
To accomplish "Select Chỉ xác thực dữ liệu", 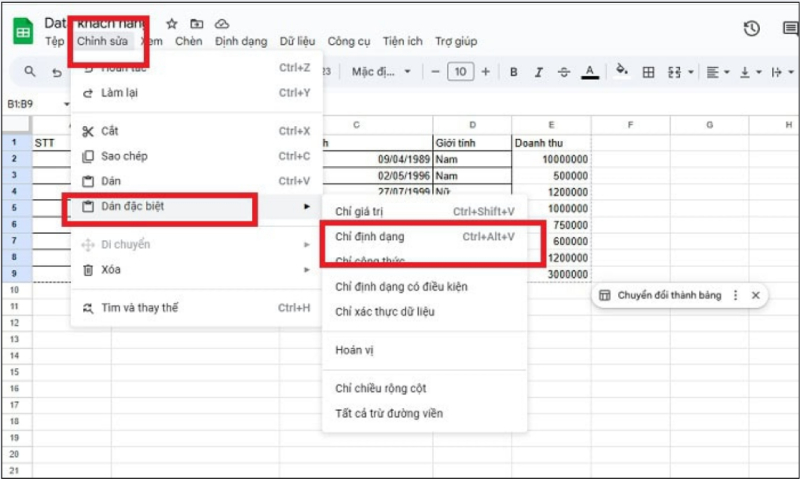I will [424, 312].
